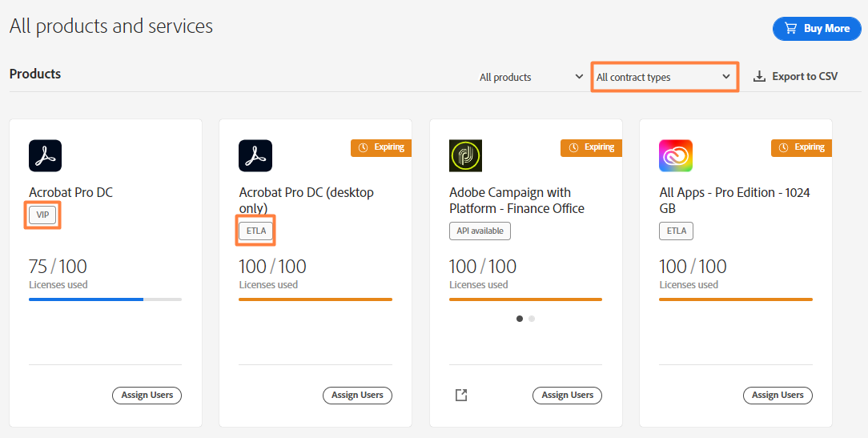Click license bar on All Apps card
Screen dimensions: 868x438
pos(736,299)
